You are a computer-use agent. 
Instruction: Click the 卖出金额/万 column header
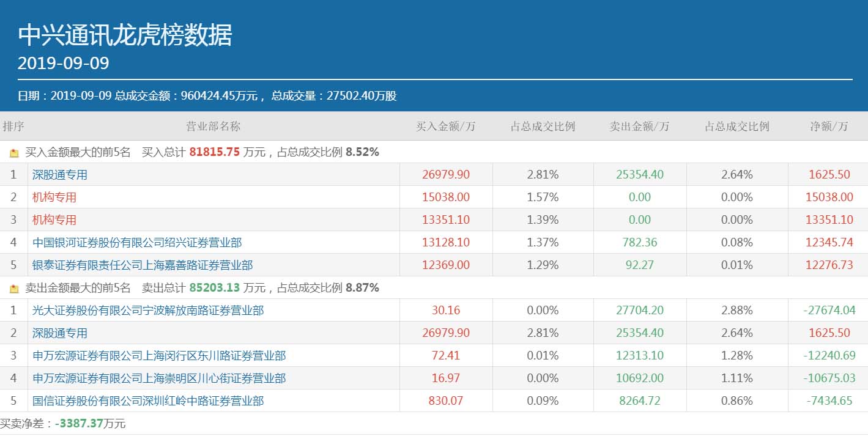[640, 127]
